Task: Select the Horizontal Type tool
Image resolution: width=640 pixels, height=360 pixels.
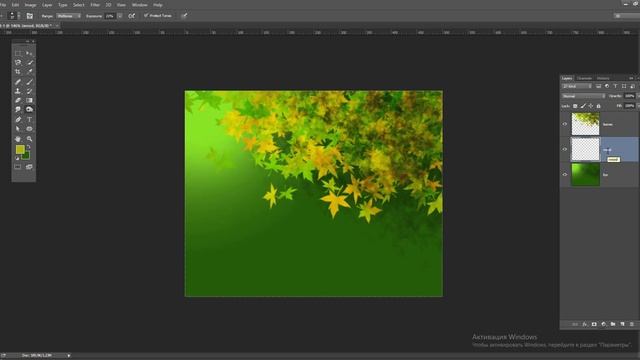Action: click(x=29, y=120)
